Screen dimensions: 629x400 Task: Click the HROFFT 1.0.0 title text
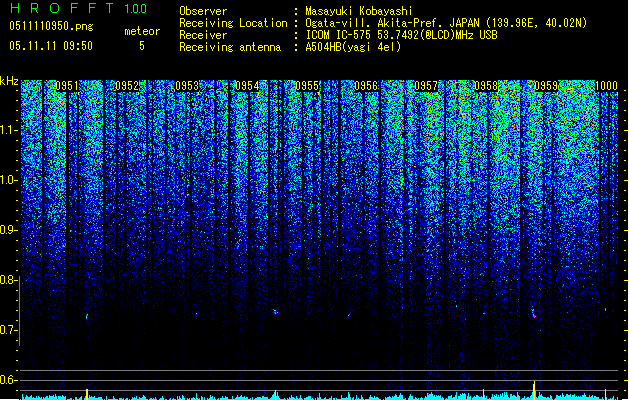tap(78, 8)
